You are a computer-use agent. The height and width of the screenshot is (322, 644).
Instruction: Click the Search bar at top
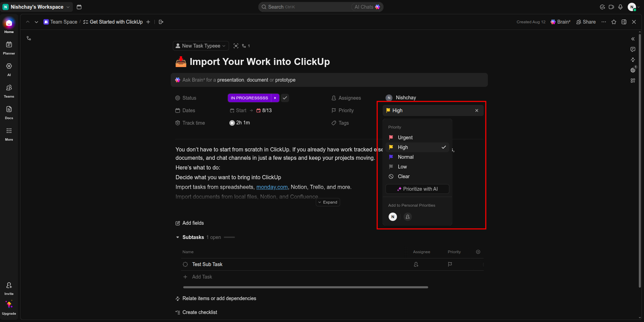pyautogui.click(x=305, y=7)
